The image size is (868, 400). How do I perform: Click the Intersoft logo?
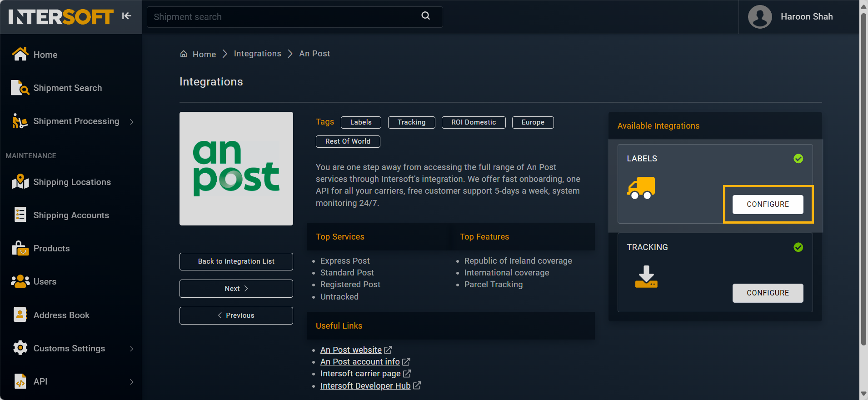[x=60, y=17]
